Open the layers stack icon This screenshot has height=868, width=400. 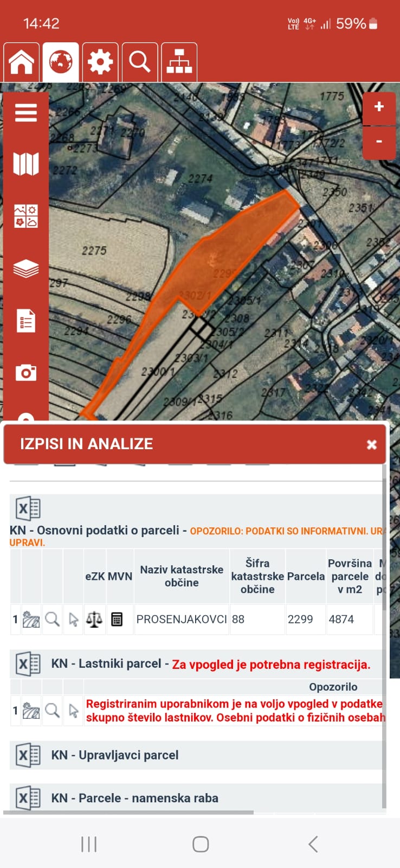pos(26,269)
